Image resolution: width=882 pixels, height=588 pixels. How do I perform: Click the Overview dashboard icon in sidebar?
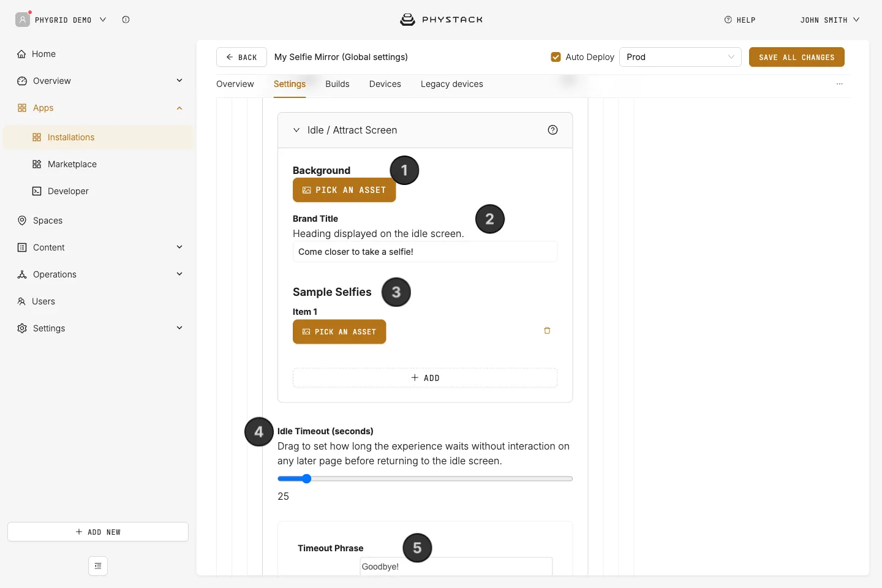pyautogui.click(x=22, y=81)
